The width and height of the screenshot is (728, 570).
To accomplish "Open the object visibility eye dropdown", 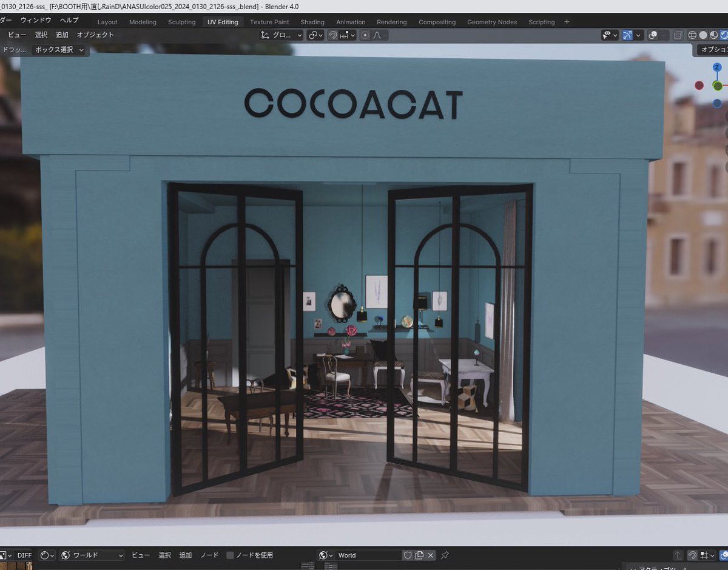I will pyautogui.click(x=610, y=35).
